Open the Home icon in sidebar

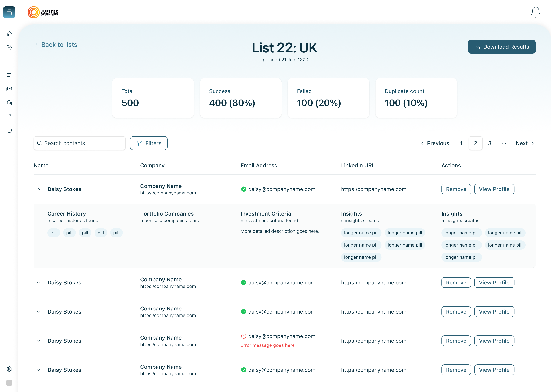point(9,33)
